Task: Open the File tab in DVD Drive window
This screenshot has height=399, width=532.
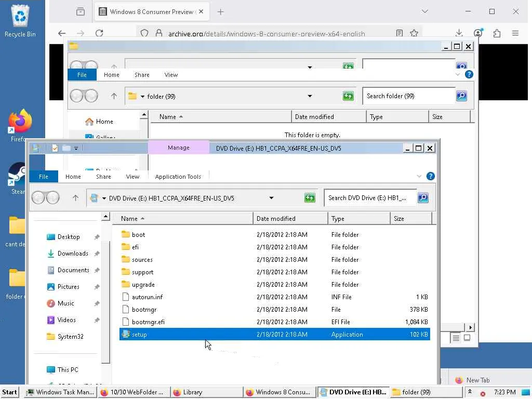Action: click(44, 177)
